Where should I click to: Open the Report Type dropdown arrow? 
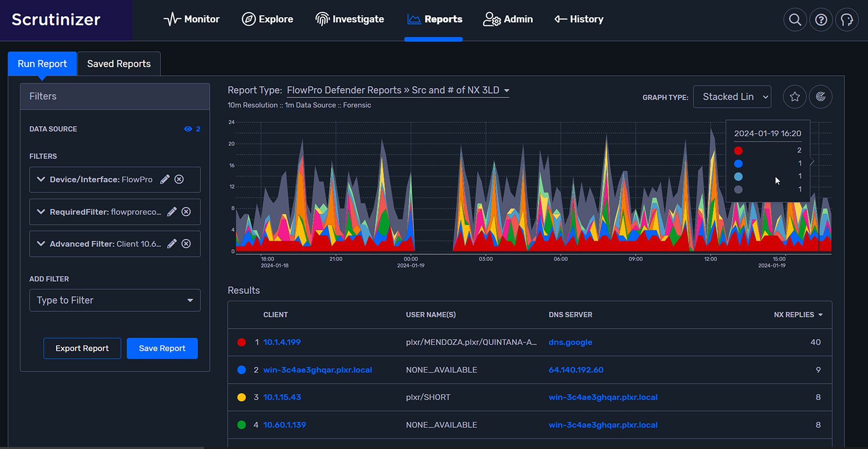click(506, 90)
